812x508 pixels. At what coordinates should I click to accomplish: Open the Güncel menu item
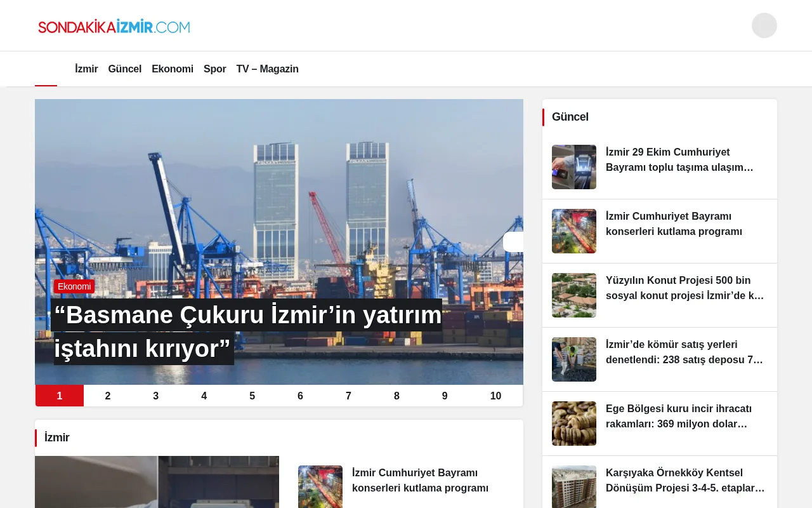click(124, 69)
